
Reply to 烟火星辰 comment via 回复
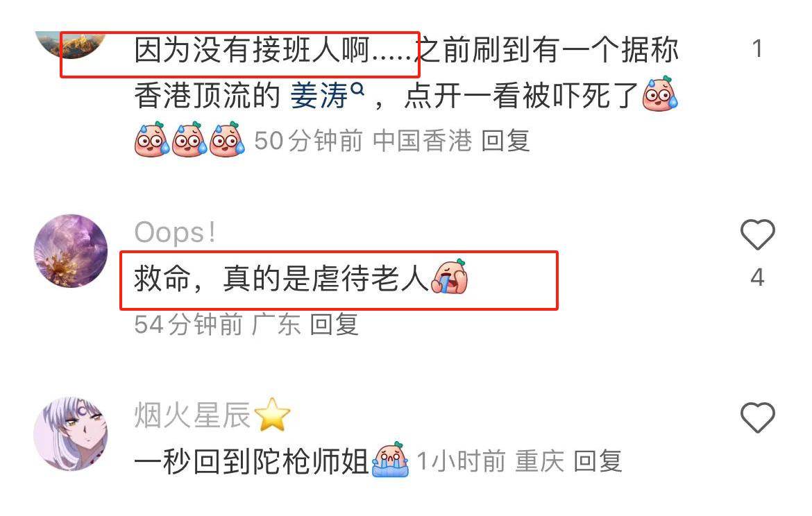coord(598,461)
